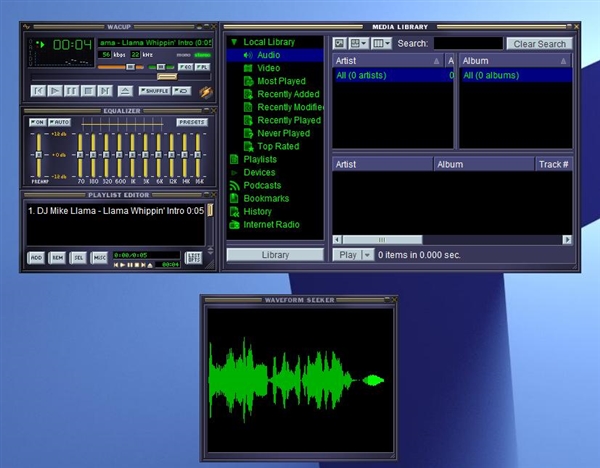600x468 pixels.
Task: Click the equalizer Preamp slider
Action: 38,155
